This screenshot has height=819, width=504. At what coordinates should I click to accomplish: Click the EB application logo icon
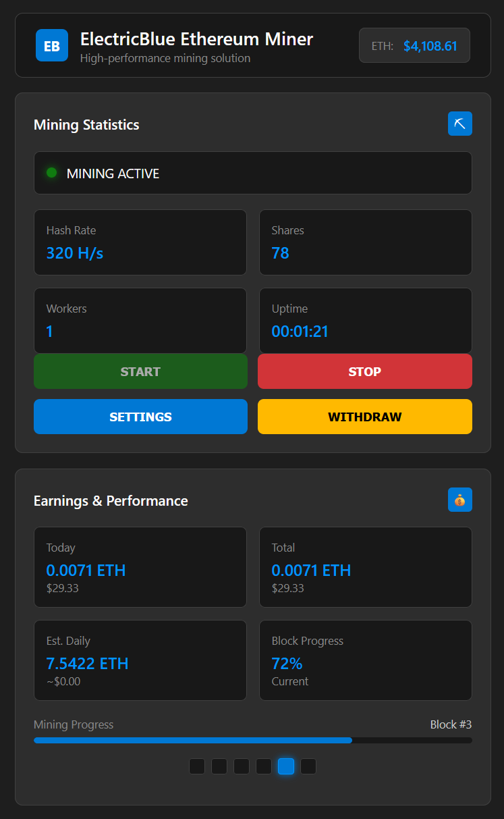tap(52, 45)
